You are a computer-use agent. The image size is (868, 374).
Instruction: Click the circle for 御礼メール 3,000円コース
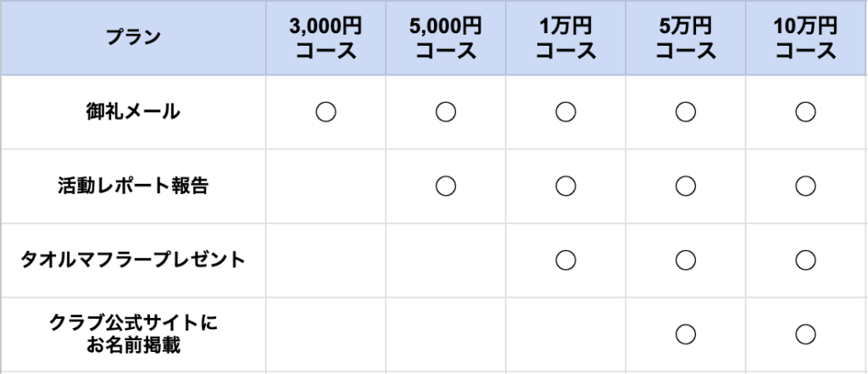click(325, 111)
